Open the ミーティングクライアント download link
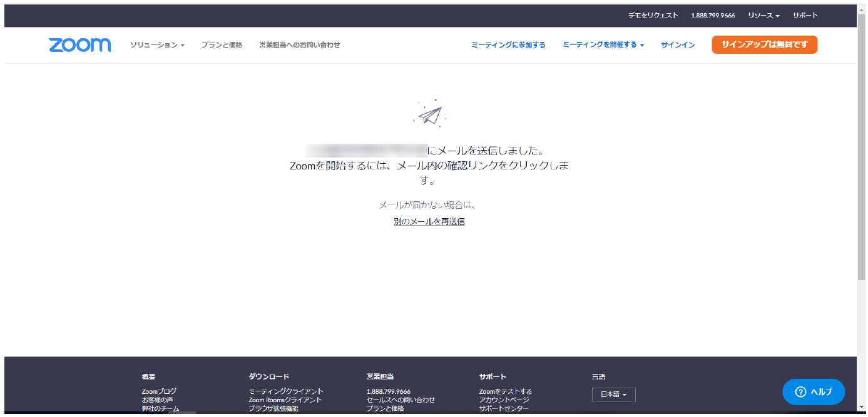The image size is (868, 417). coord(286,391)
